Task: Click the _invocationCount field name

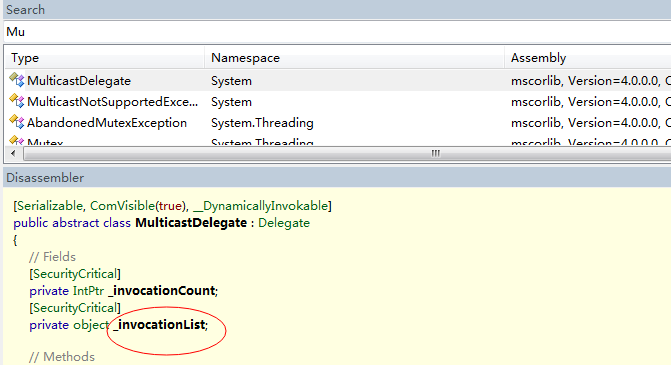Action: 162,291
